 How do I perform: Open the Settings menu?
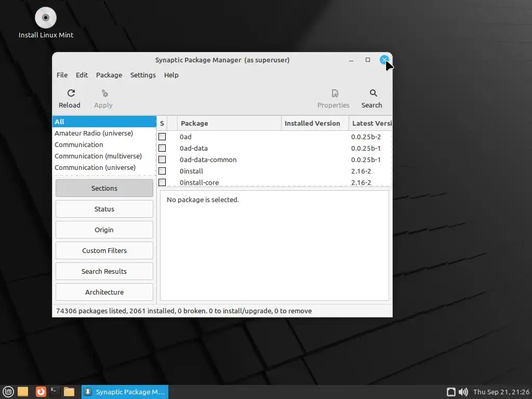pos(143,75)
